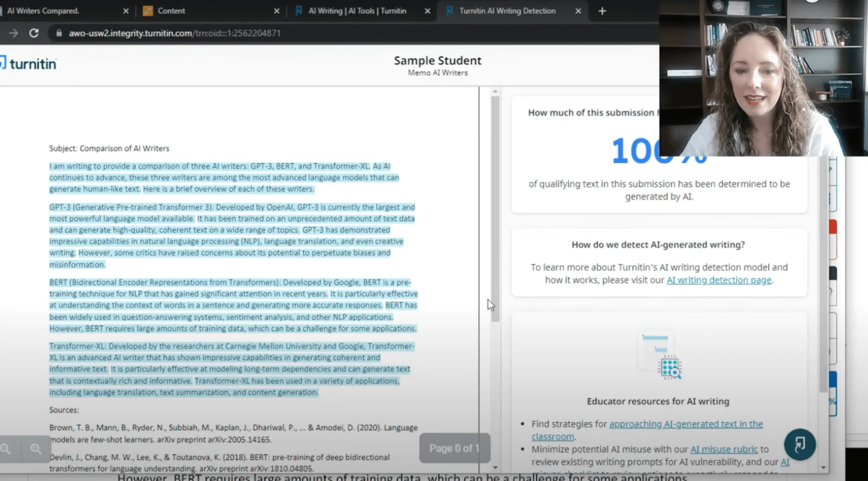
Task: Click the browser address bar URL
Action: pos(175,33)
